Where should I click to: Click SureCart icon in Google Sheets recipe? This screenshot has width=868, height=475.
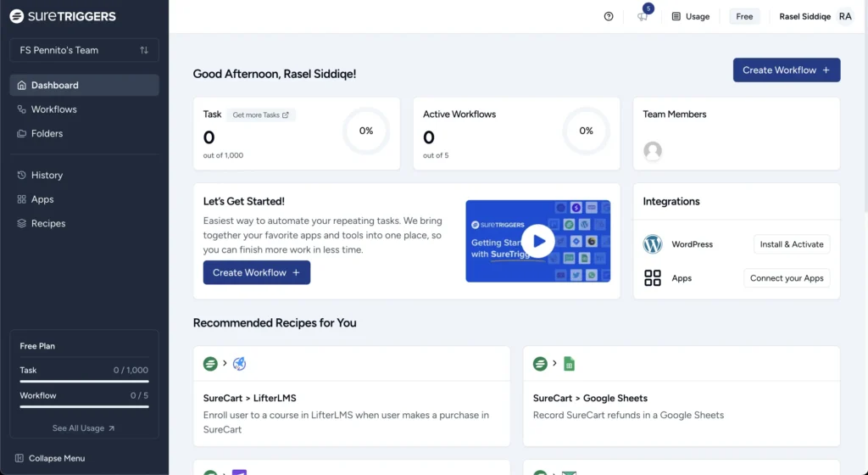tap(540, 364)
